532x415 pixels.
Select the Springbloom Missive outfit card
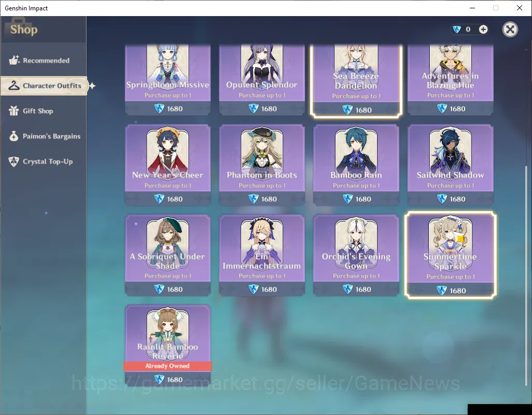tap(167, 79)
